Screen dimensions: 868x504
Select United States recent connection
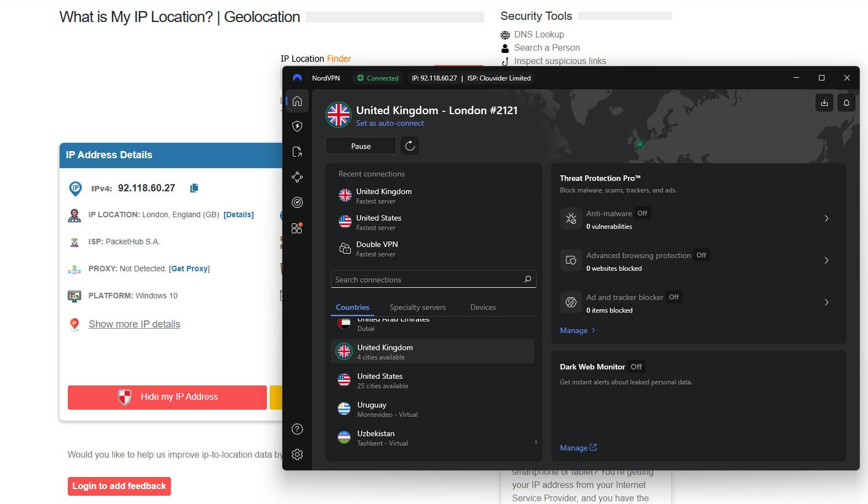(x=432, y=222)
